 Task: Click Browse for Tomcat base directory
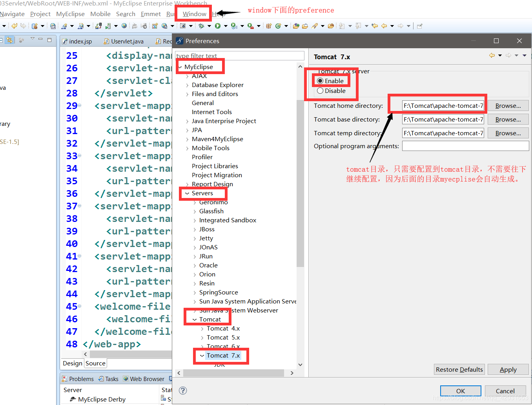pyautogui.click(x=508, y=119)
